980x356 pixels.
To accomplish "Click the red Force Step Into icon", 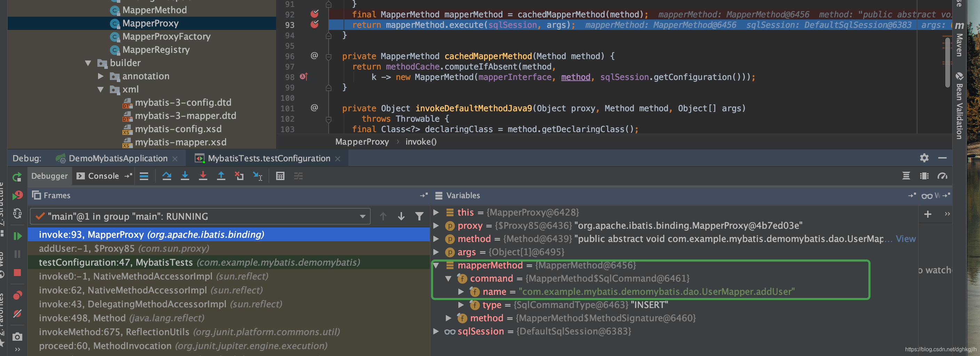I will tap(203, 176).
